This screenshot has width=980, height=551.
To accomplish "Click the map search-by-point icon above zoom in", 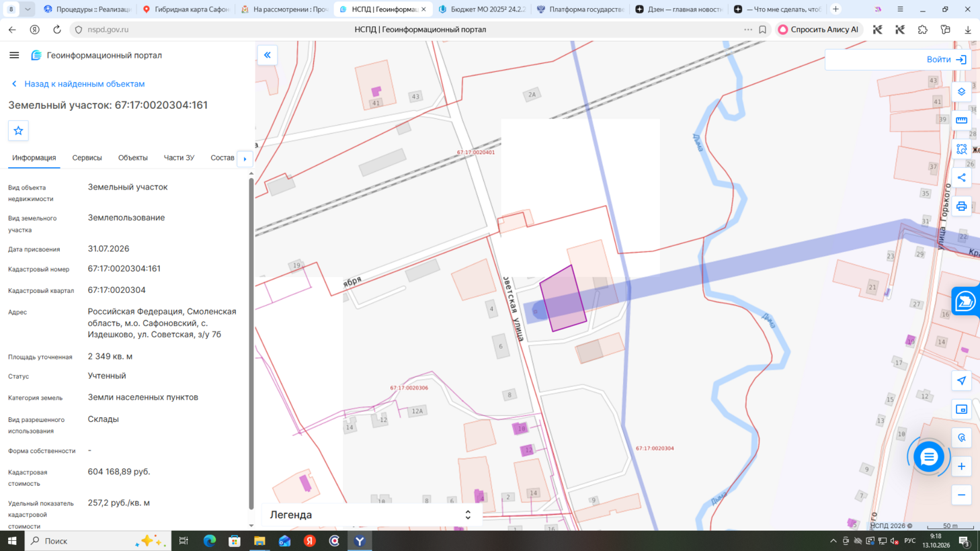I will [962, 438].
